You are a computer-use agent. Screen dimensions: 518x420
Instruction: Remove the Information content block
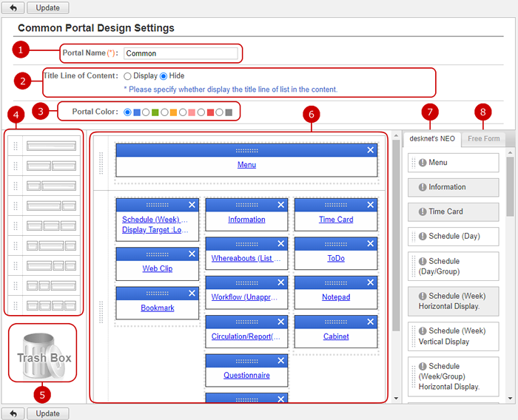tap(281, 205)
